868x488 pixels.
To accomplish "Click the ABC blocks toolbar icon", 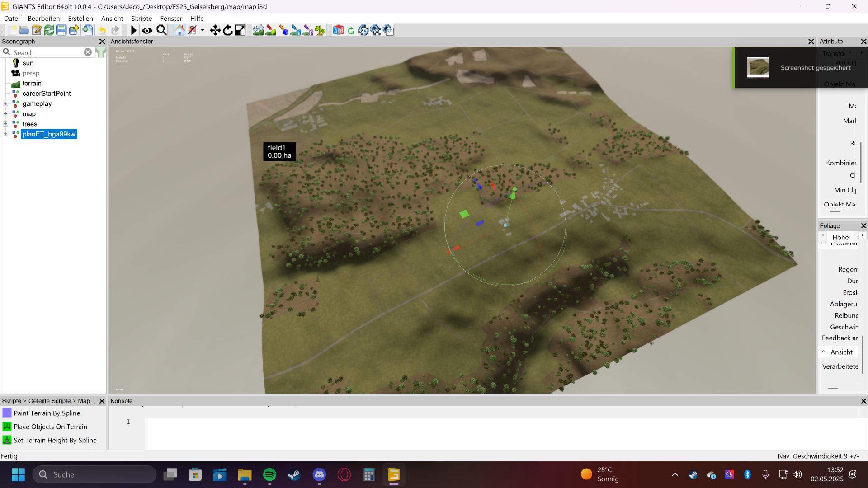I will (338, 30).
